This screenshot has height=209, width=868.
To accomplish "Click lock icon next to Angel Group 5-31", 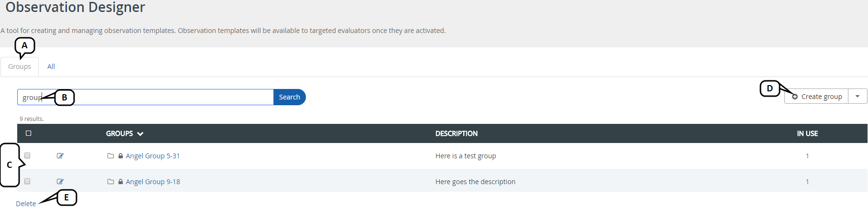I will [120, 156].
